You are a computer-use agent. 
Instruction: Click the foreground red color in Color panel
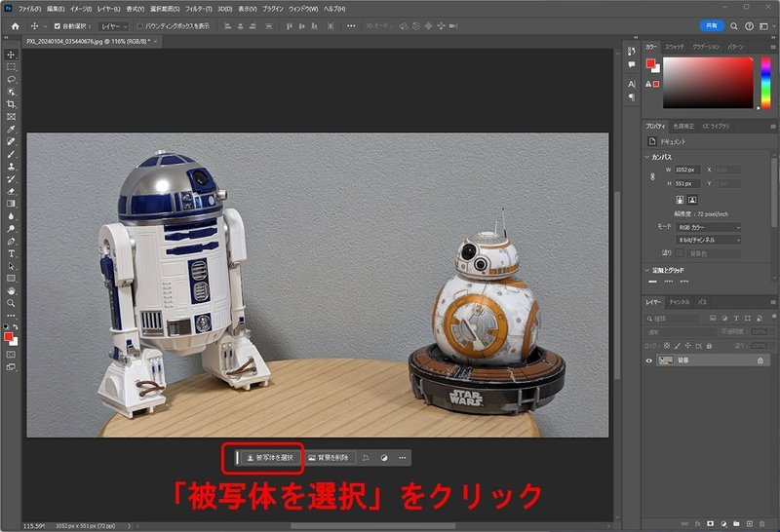click(x=650, y=63)
